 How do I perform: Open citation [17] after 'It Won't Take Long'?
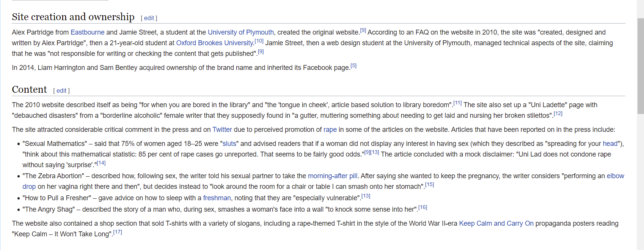tap(118, 232)
